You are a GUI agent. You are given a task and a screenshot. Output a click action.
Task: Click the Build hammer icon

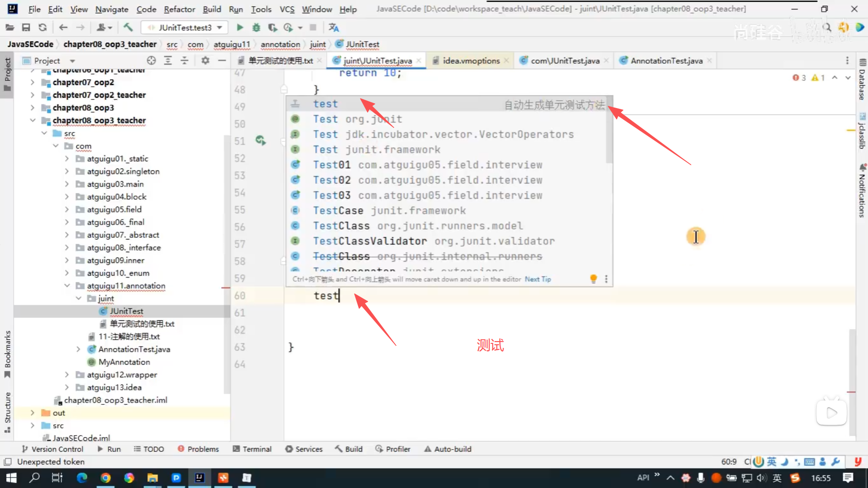point(128,28)
